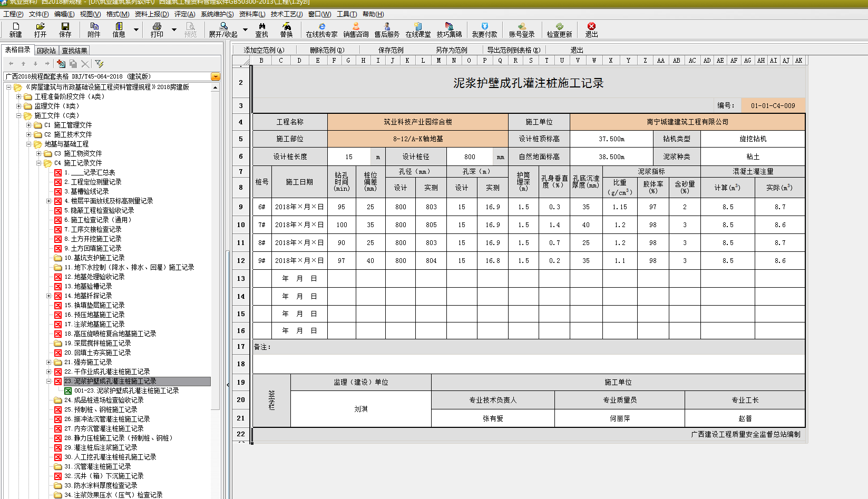Viewport: 868px width, 499px height.
Task: Select 001-23.泥浆护壁成孔灌注桩施工记录 sheet
Action: pos(126,390)
